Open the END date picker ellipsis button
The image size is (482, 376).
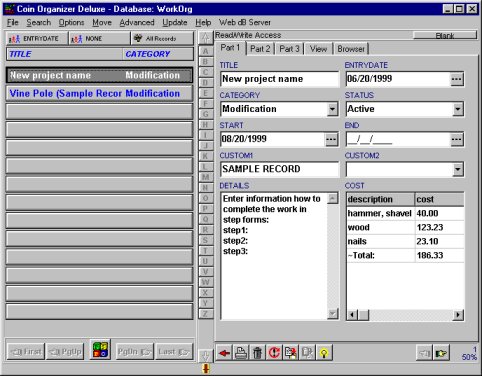point(456,139)
